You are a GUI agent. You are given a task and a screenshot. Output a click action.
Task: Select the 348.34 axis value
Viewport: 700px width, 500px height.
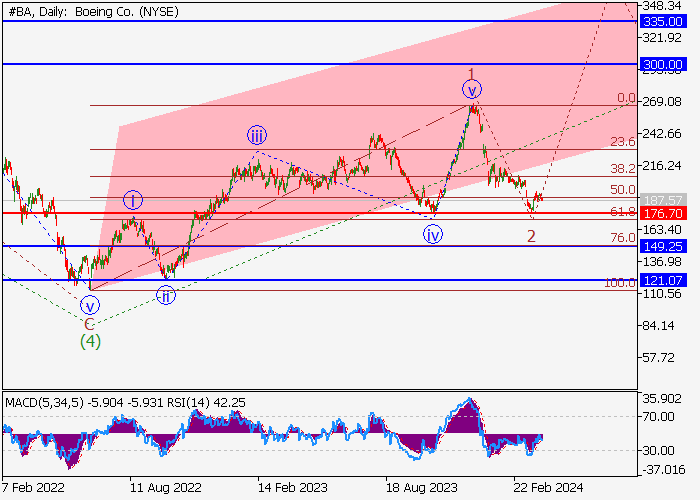(662, 6)
